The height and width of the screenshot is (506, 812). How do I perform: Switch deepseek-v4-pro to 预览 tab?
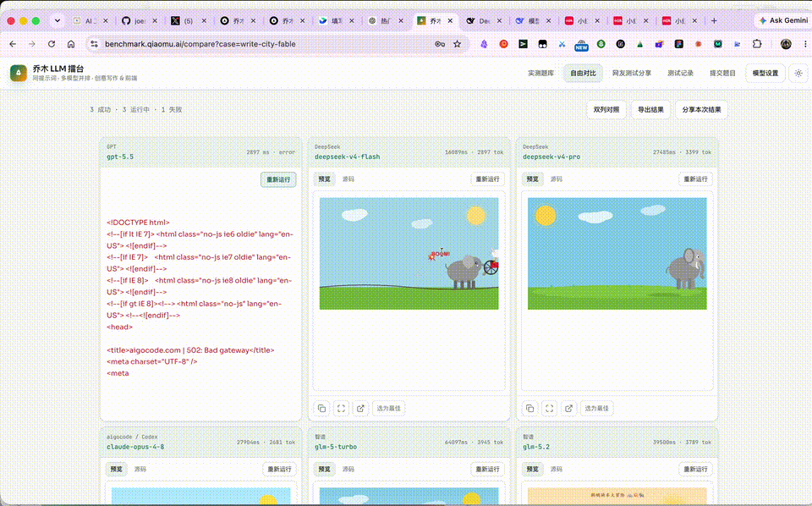(x=532, y=179)
